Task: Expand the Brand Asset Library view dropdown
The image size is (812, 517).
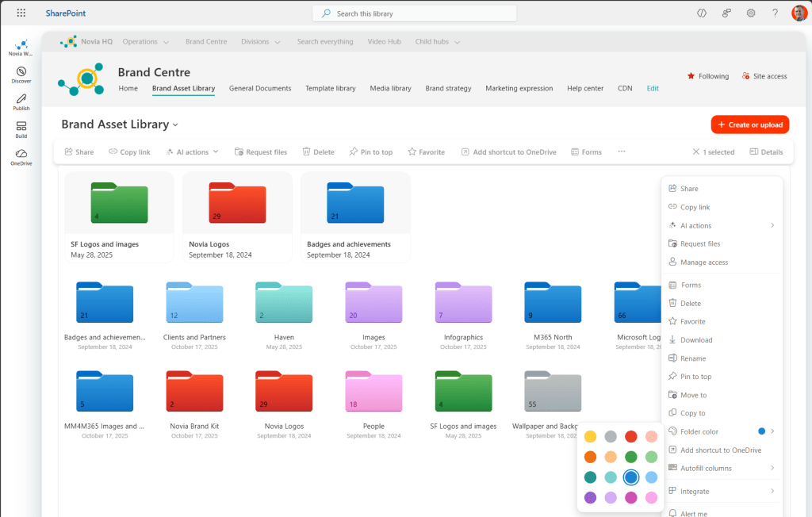Action: click(x=175, y=124)
